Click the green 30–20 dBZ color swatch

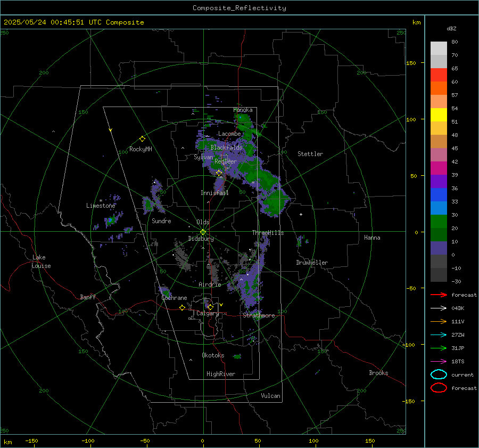[439, 222]
